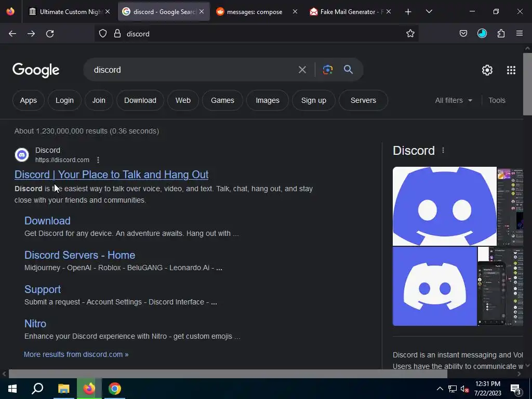Image resolution: width=532 pixels, height=399 pixels.
Task: Open the Pocket save icon
Action: coord(463,34)
